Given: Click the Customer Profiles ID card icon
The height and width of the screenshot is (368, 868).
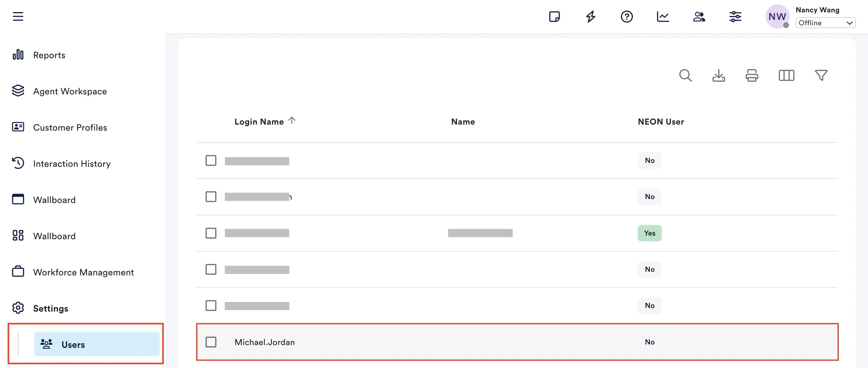Looking at the screenshot, I should click(x=18, y=126).
